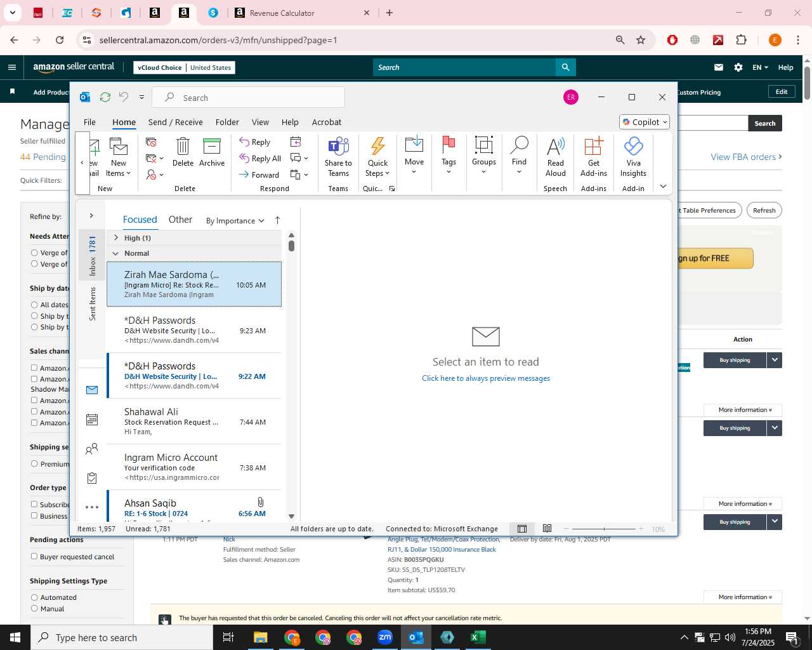Screen dimensions: 812x650
Task: Adjust the Outlook zoom slider
Action: click(x=604, y=529)
